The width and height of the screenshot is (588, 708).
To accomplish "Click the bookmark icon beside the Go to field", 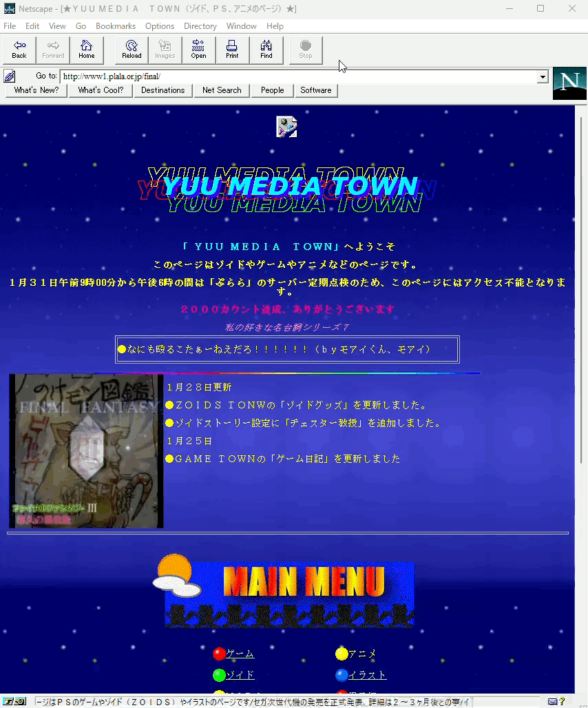I will (9, 76).
